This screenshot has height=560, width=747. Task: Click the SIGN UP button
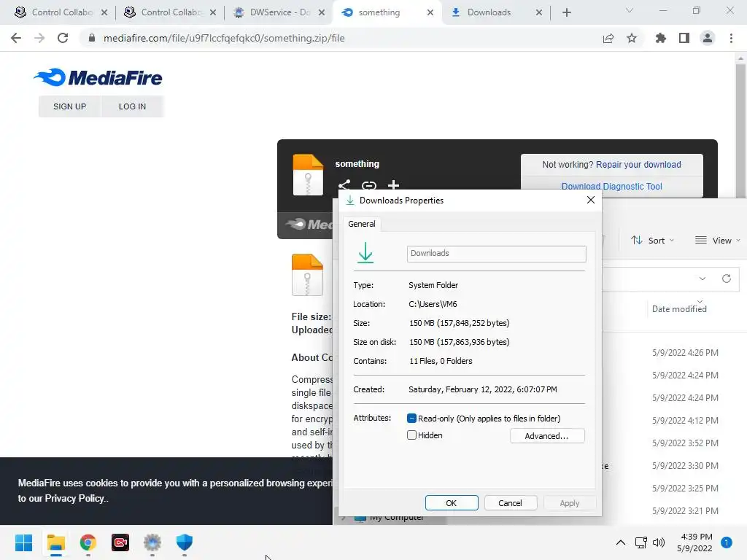[69, 106]
